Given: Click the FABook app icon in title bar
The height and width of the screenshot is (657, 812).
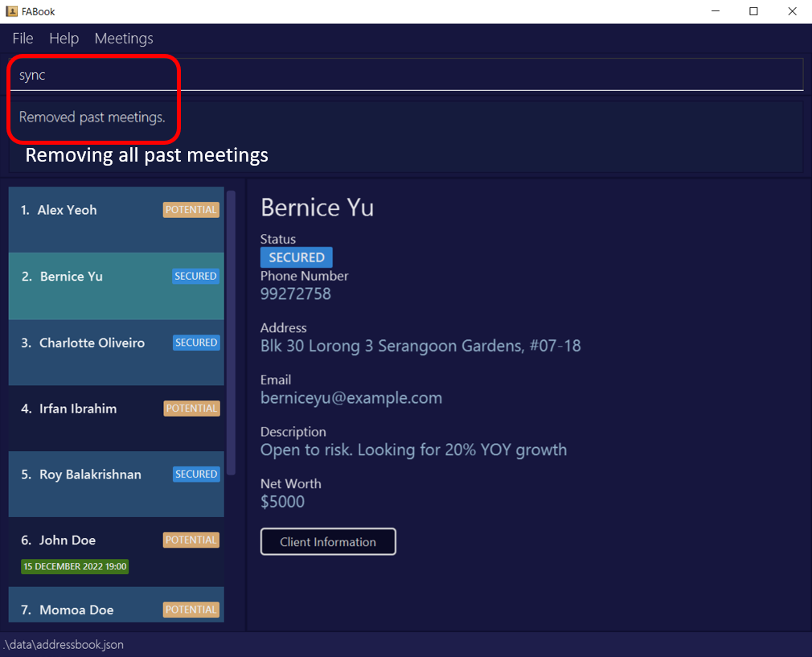Looking at the screenshot, I should 11,11.
